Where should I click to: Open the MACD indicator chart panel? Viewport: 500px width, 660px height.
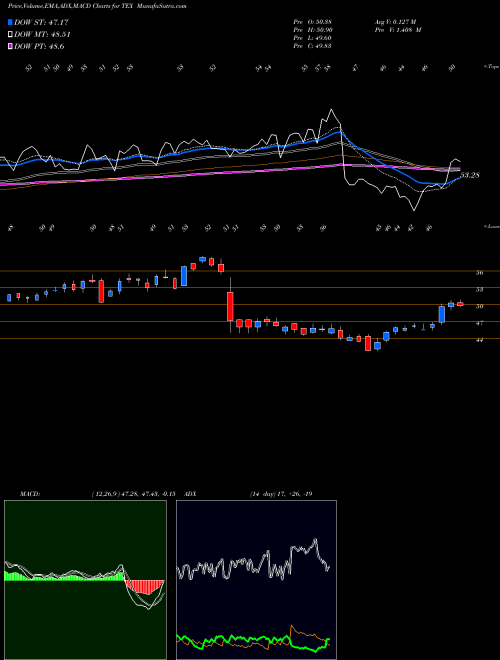[x=85, y=580]
